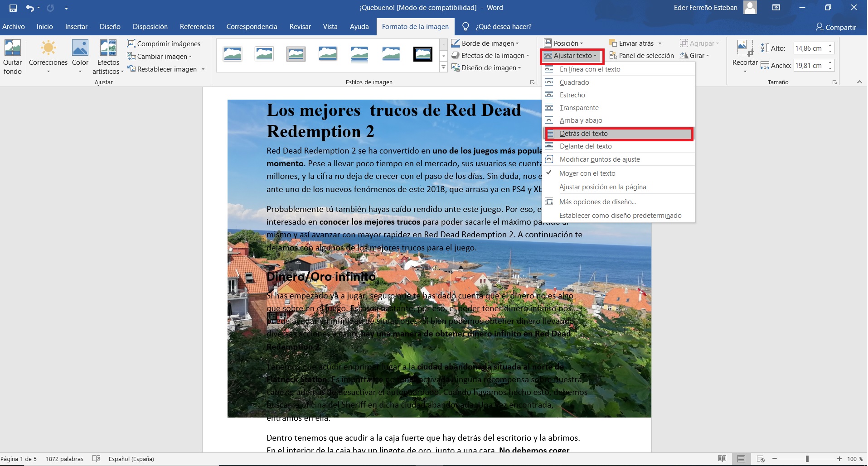
Task: Click Modificar puntos de ajuste
Action: tap(619, 159)
